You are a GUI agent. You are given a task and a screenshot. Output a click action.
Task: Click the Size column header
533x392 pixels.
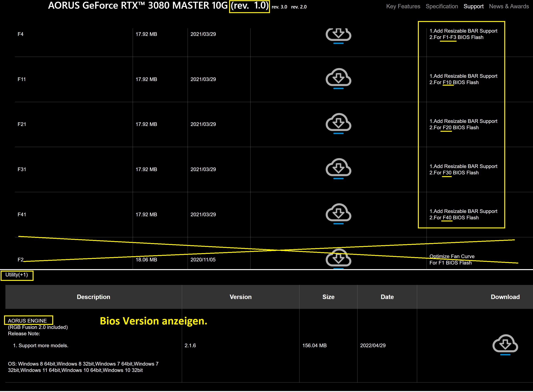[328, 297]
